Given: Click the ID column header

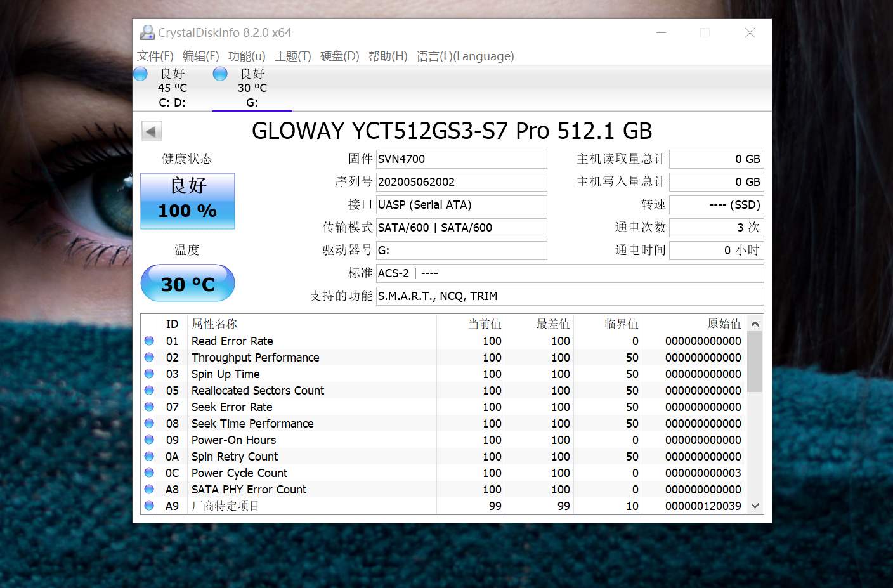Looking at the screenshot, I should pyautogui.click(x=172, y=324).
